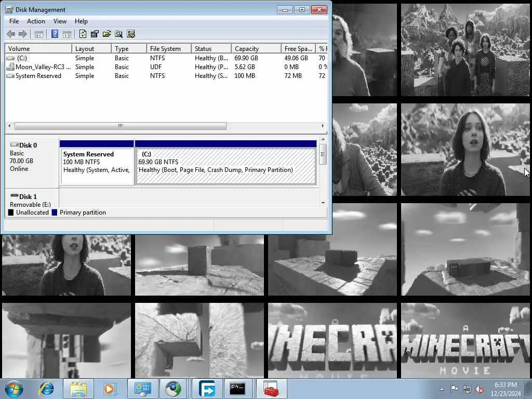Switch to the Command Prompt taskbar icon
The width and height of the screenshot is (532, 399).
tap(237, 389)
